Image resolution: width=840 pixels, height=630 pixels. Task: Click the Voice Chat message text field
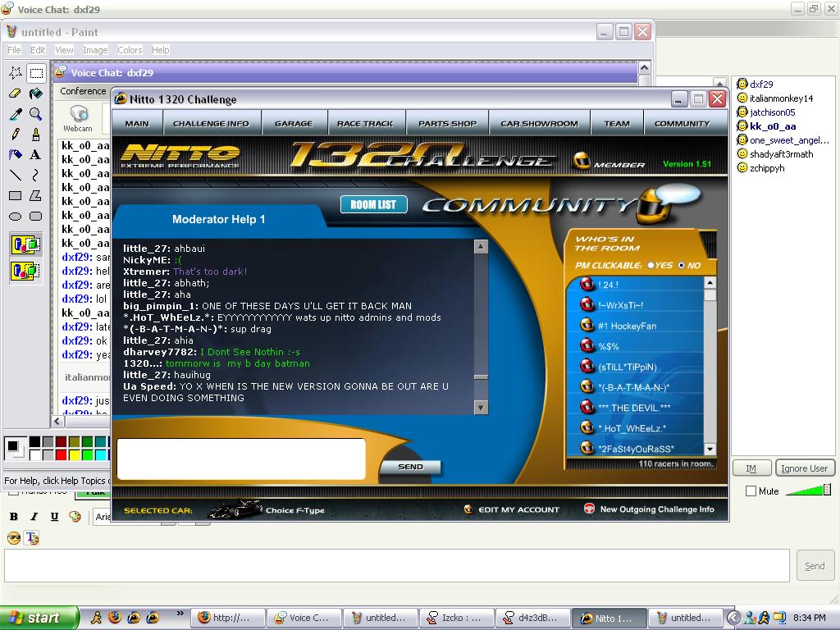click(397, 566)
